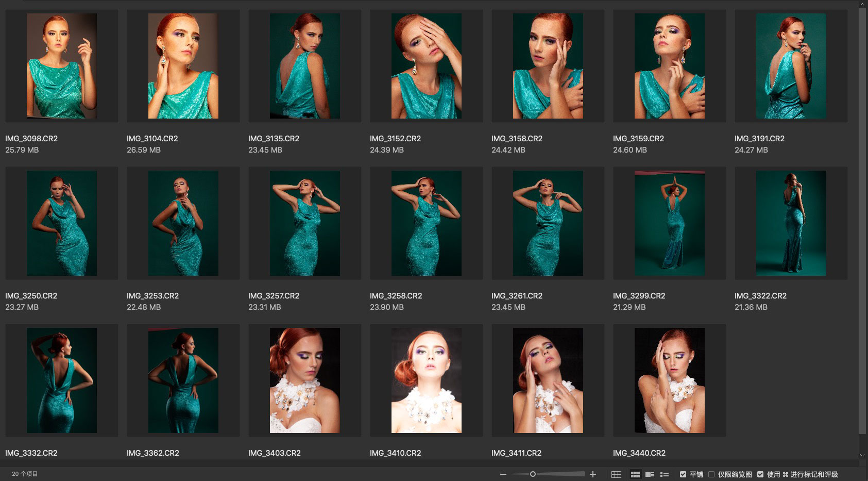868x481 pixels.
Task: Toggle the 平铺 checkbox
Action: 683,474
